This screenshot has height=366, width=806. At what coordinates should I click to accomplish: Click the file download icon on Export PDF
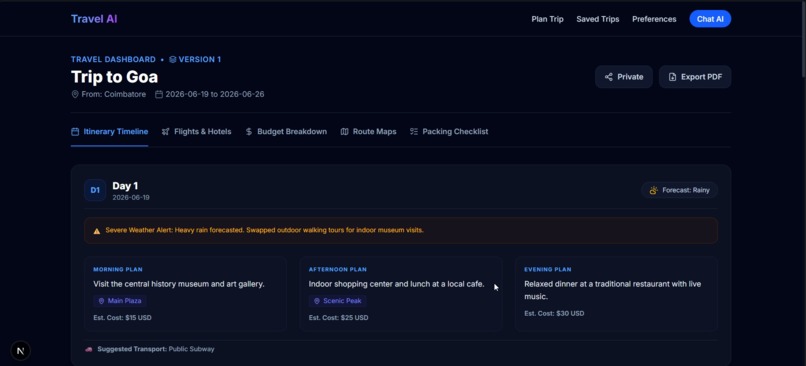pyautogui.click(x=672, y=77)
